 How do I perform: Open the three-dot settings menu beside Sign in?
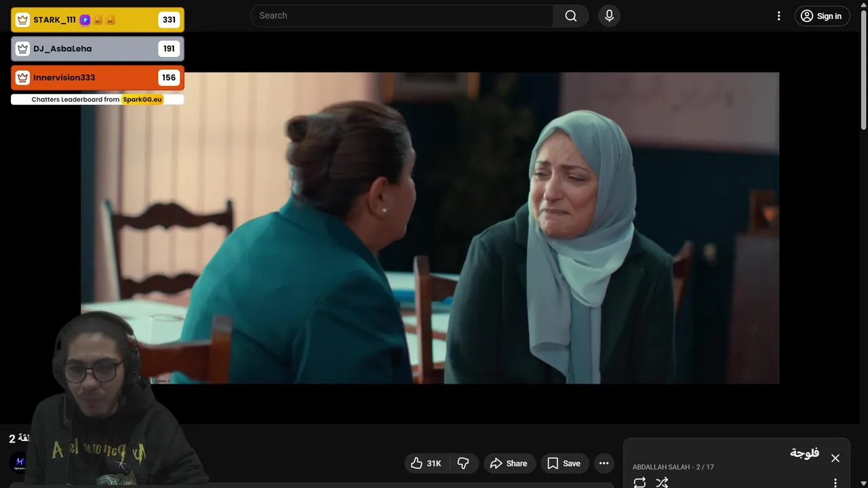pyautogui.click(x=778, y=16)
